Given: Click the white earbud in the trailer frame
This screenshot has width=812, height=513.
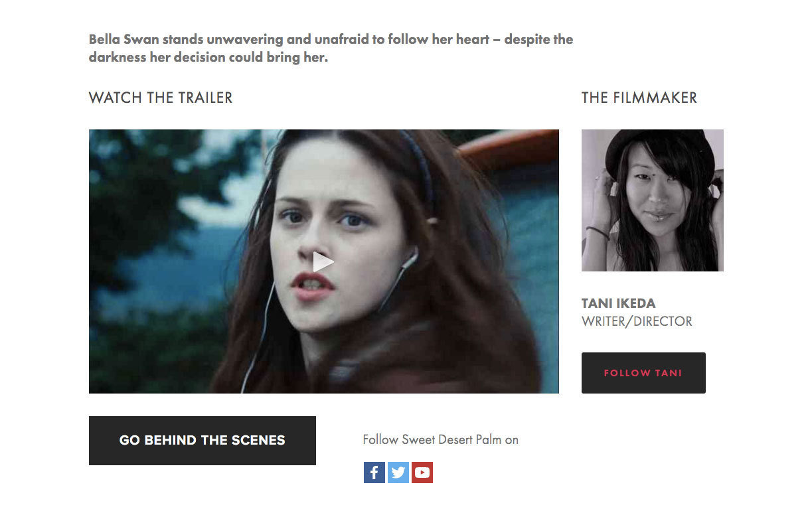Looking at the screenshot, I should click(x=410, y=258).
